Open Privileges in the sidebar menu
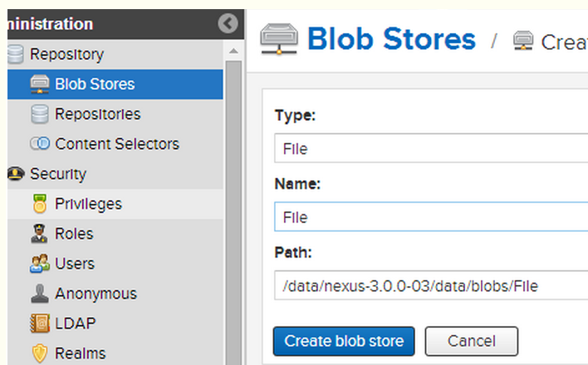 click(88, 204)
